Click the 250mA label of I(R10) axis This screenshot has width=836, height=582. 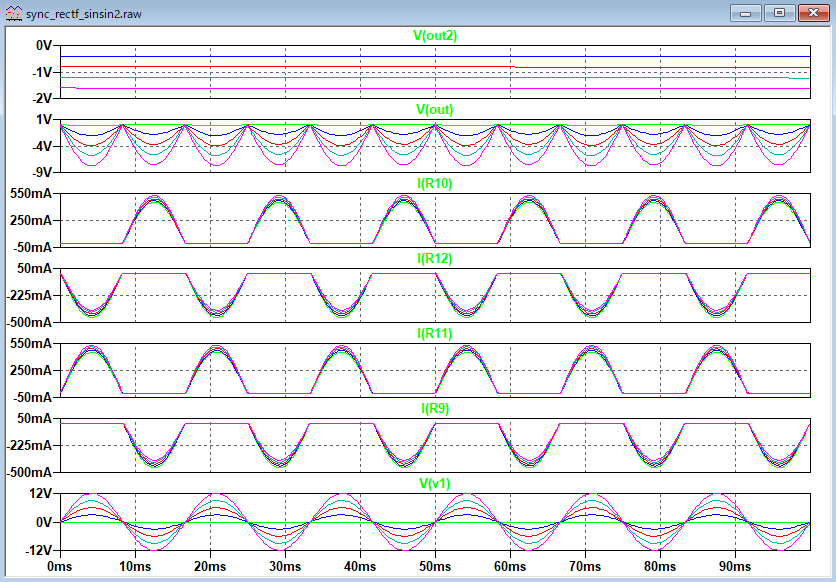(31, 221)
